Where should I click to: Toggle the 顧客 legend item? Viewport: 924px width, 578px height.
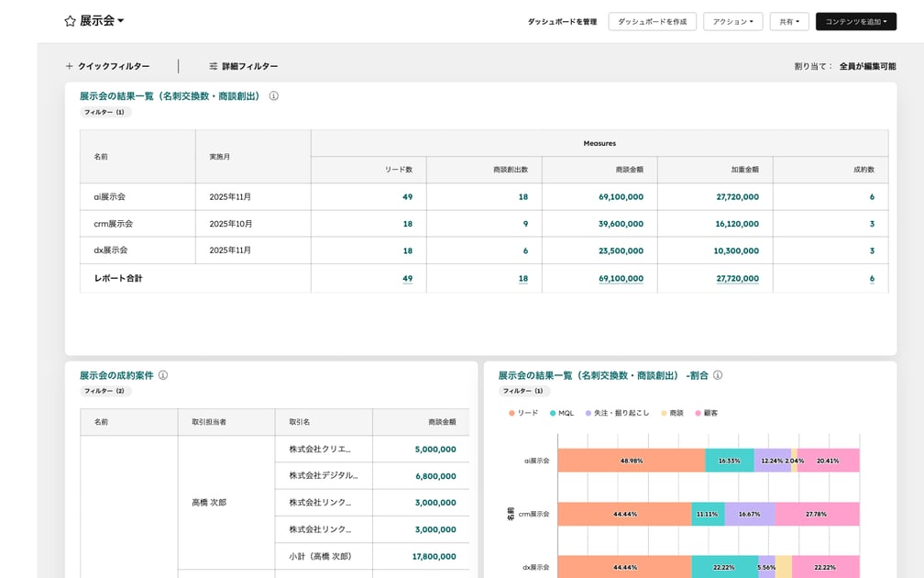coord(706,413)
